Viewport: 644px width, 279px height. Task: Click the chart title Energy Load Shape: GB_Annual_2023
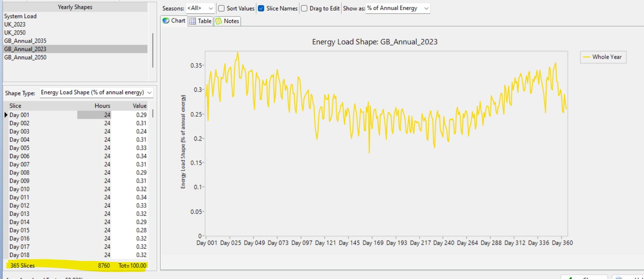(x=375, y=42)
